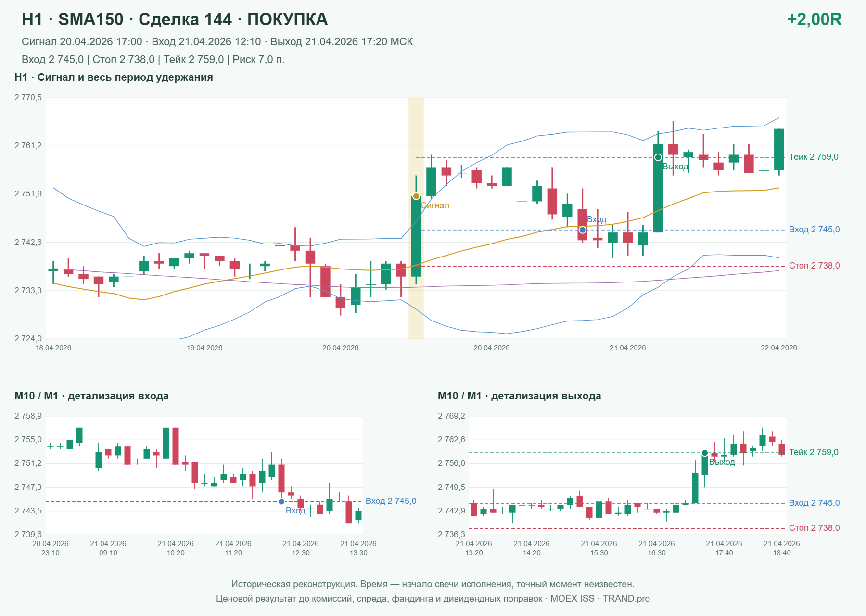Screen dimensions: 866x616
Task: Click the 2 758,9 price label on the entry chart
Action: (28, 416)
